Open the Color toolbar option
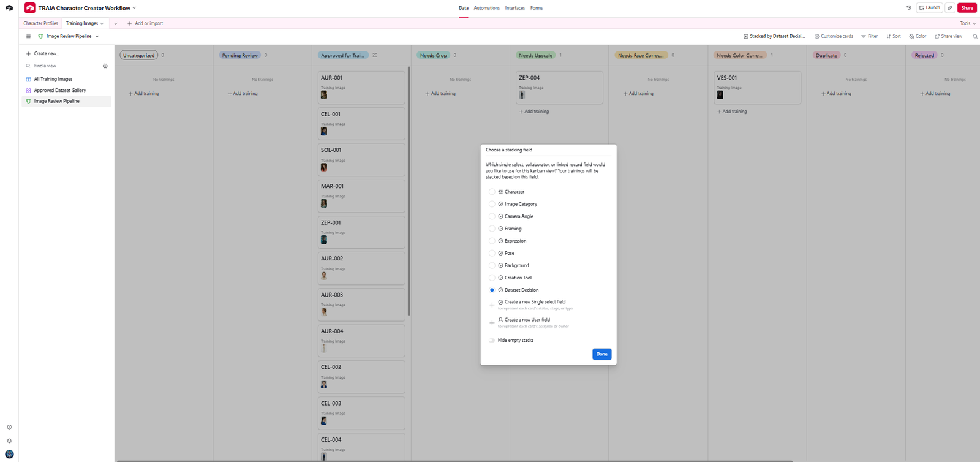 [x=918, y=36]
